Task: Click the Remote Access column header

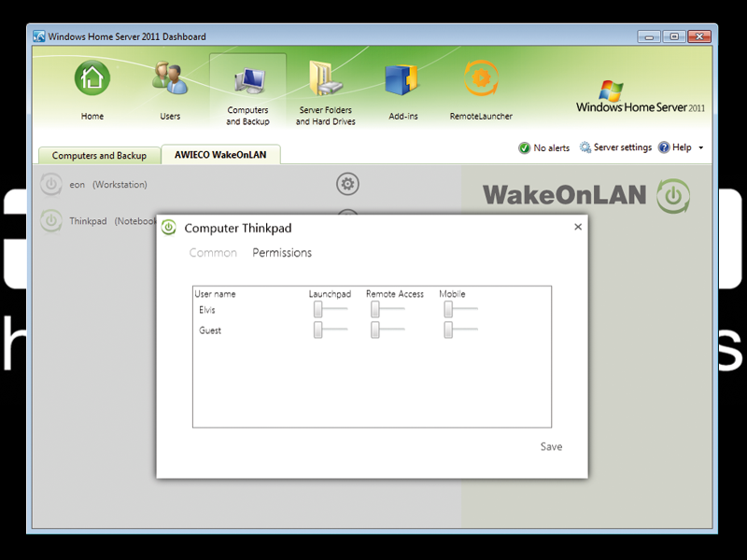Action: pos(395,294)
